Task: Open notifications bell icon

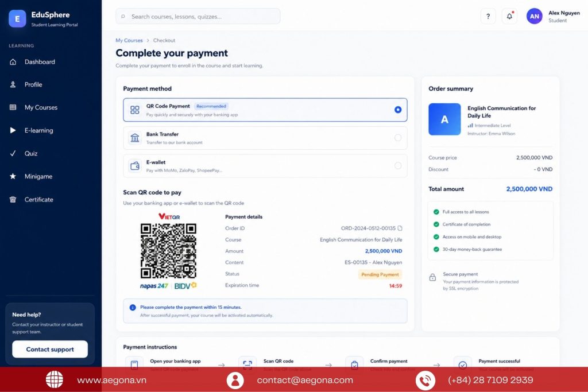Action: [x=509, y=17]
